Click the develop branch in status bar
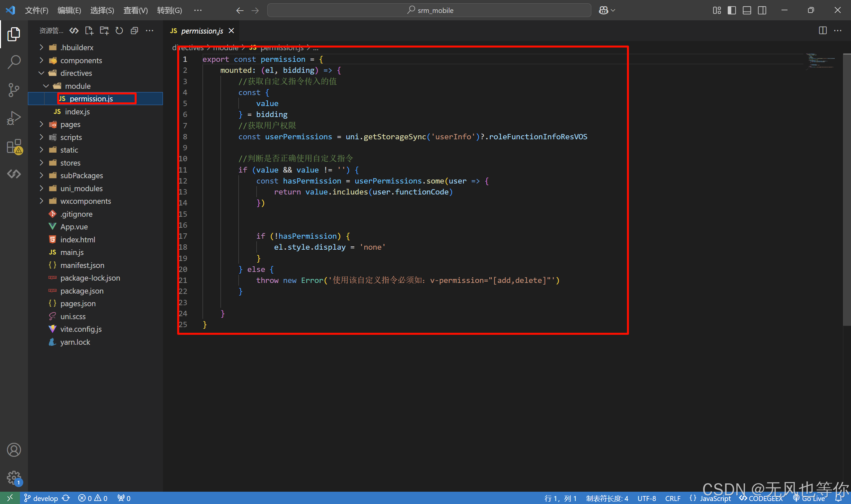 42,498
